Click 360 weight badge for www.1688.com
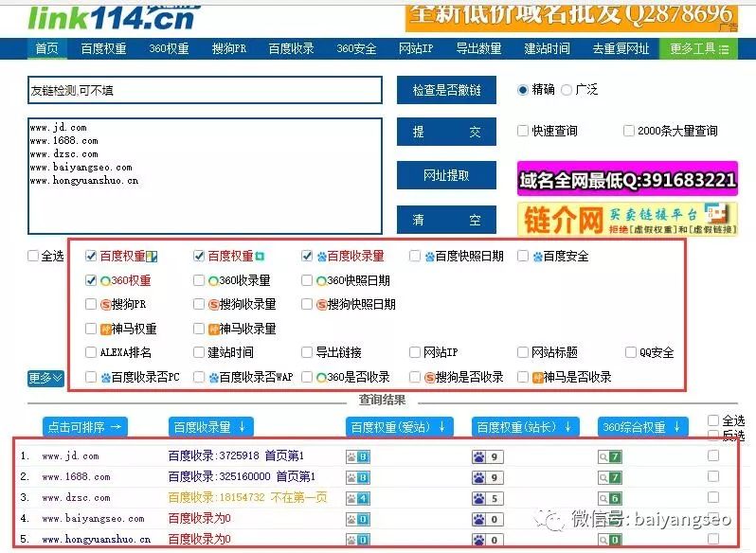 point(610,477)
